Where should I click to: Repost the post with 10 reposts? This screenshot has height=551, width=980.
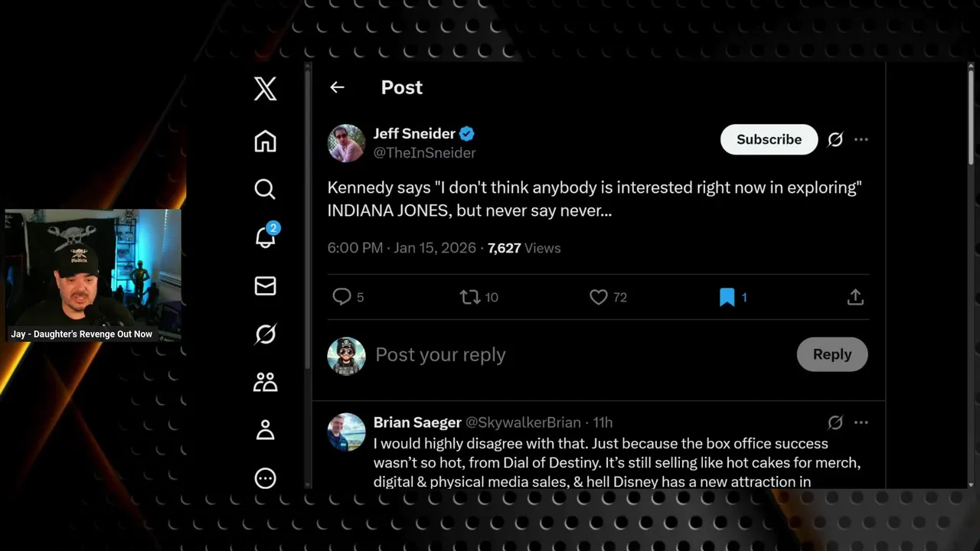(470, 297)
